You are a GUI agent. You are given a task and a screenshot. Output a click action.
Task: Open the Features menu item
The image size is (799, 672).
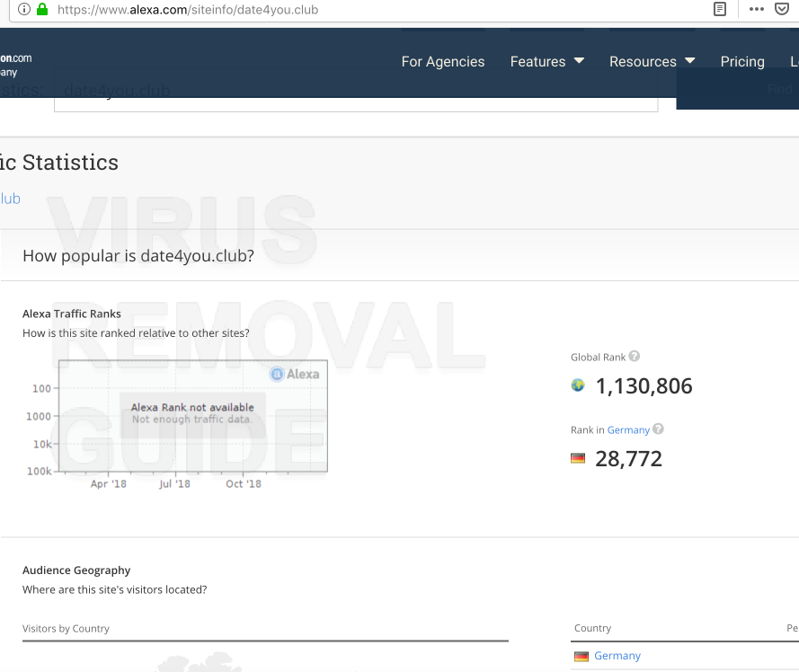click(x=537, y=62)
